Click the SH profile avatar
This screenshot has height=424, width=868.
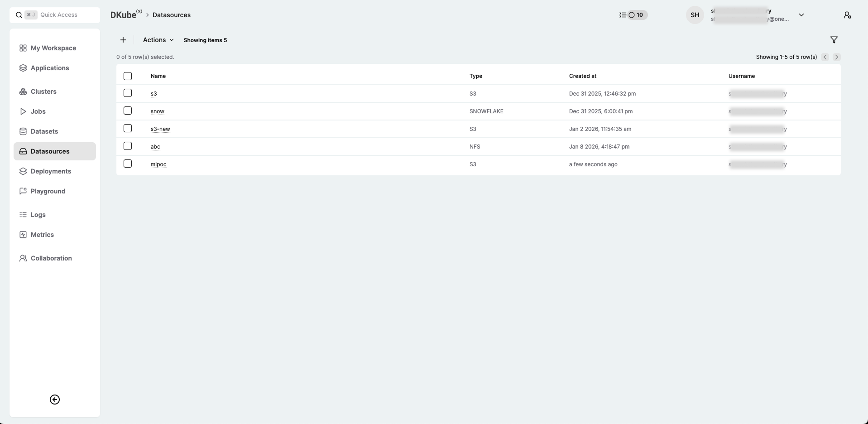[x=695, y=15]
